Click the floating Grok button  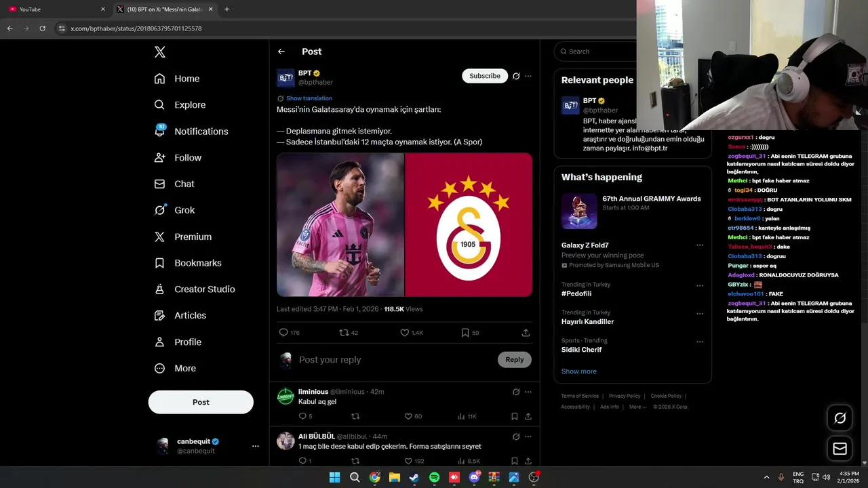pyautogui.click(x=840, y=418)
